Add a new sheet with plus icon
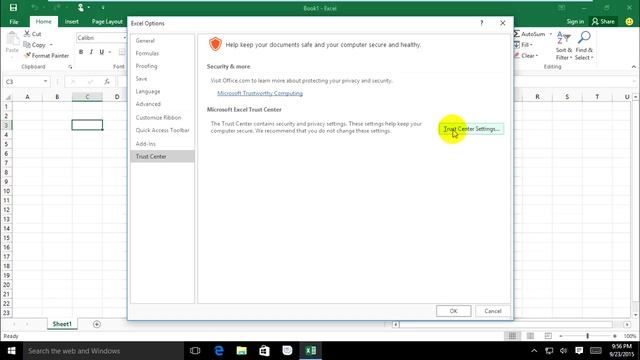The image size is (640, 360). click(97, 324)
